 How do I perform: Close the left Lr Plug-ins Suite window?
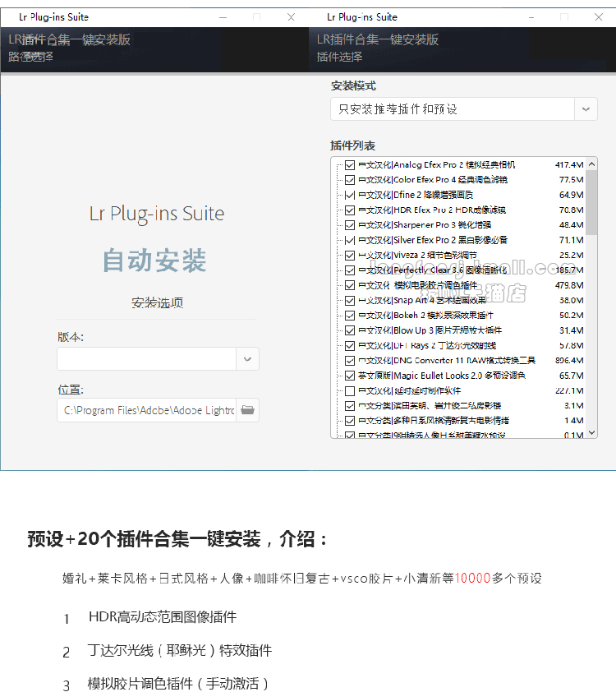pos(291,17)
